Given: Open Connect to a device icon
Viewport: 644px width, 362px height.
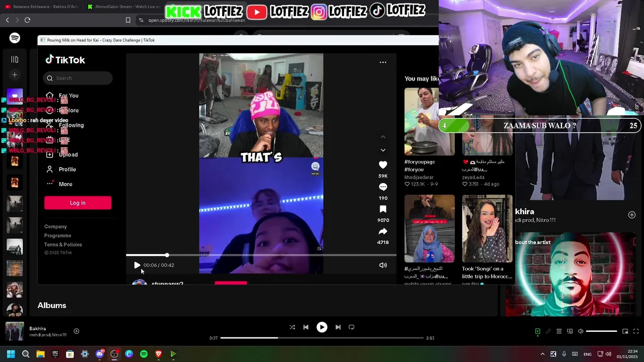Looking at the screenshot, I should click(570, 331).
